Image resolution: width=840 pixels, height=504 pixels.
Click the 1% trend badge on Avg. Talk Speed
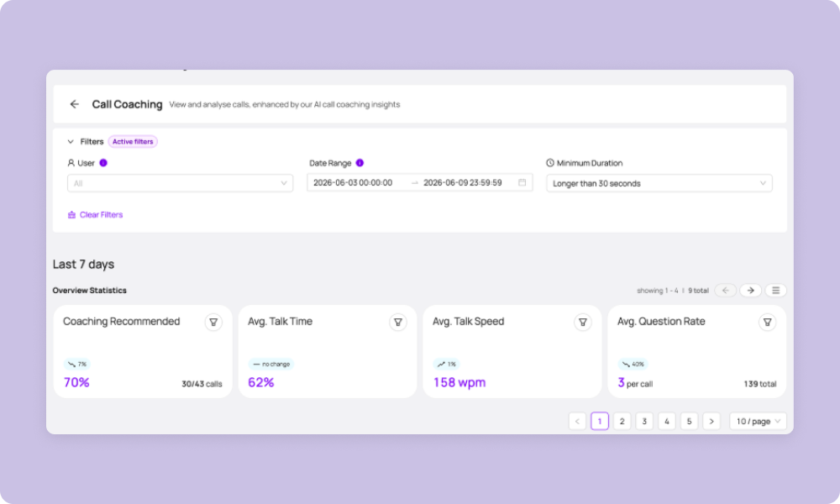tap(446, 365)
